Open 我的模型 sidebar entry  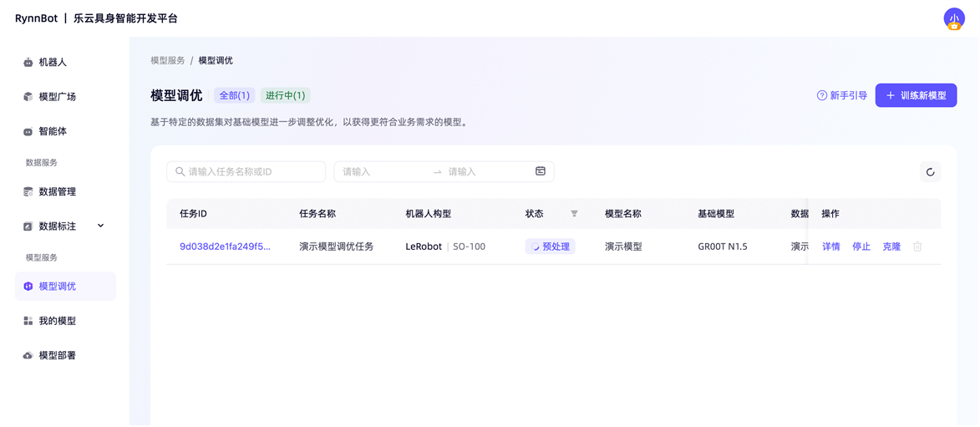(65, 321)
